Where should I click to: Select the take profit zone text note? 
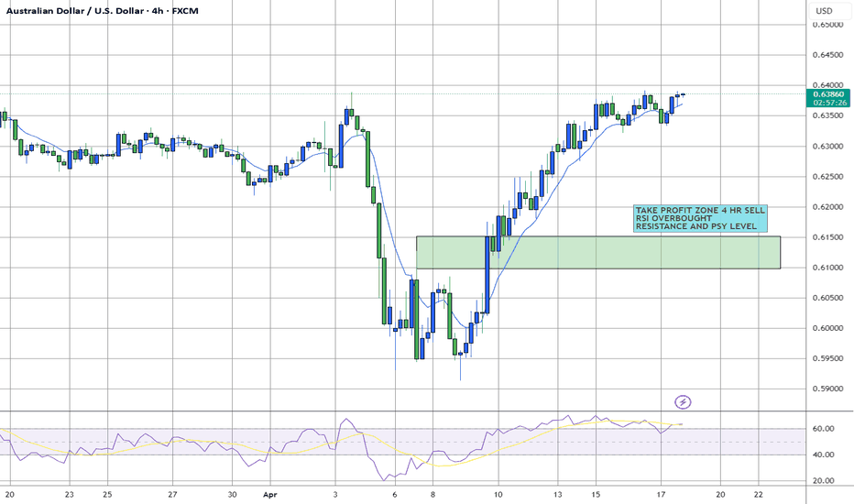coord(700,218)
